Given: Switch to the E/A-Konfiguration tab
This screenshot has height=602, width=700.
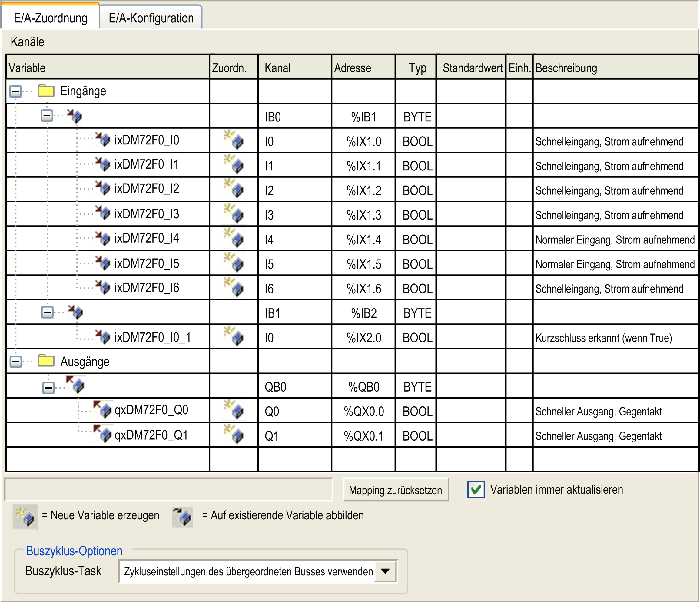Looking at the screenshot, I should coord(151,18).
